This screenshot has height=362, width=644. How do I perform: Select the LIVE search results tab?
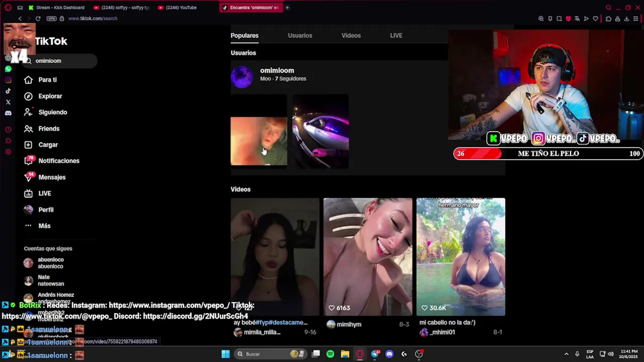click(396, 36)
